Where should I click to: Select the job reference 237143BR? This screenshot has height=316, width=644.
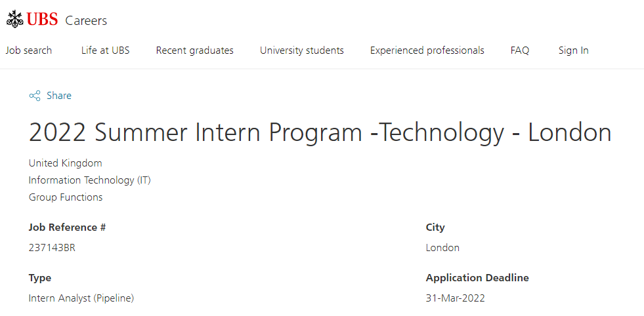52,248
